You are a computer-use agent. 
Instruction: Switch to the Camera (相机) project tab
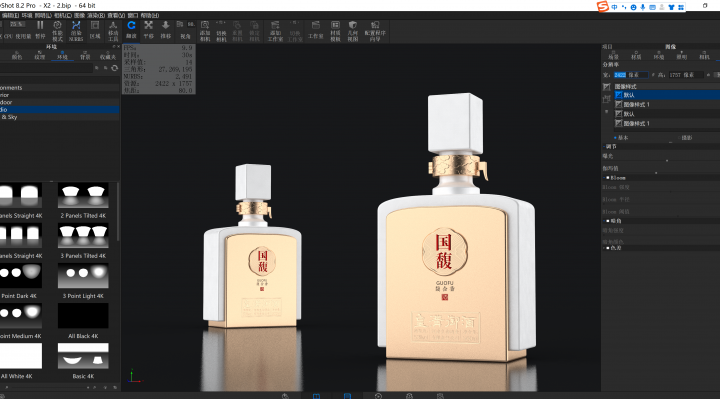tap(704, 55)
